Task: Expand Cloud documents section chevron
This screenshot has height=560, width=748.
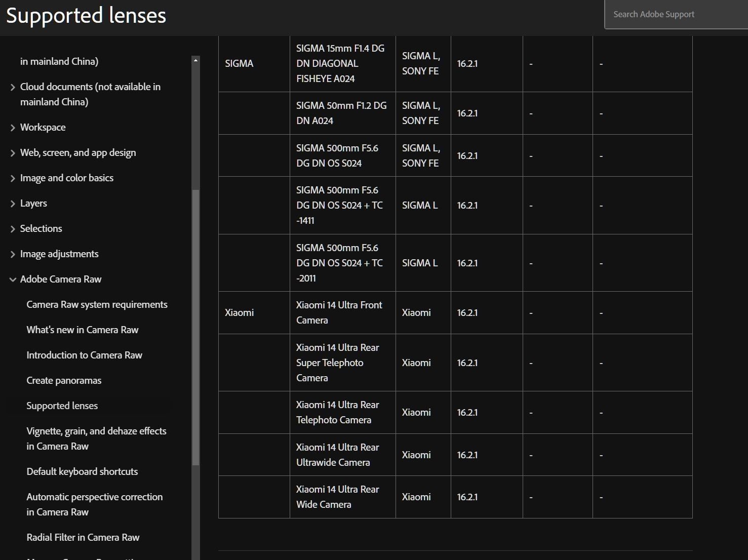Action: pyautogui.click(x=13, y=87)
